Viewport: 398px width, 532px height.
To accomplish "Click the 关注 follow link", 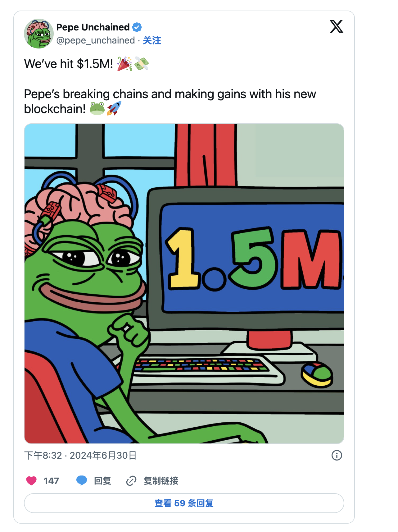I will pos(152,40).
